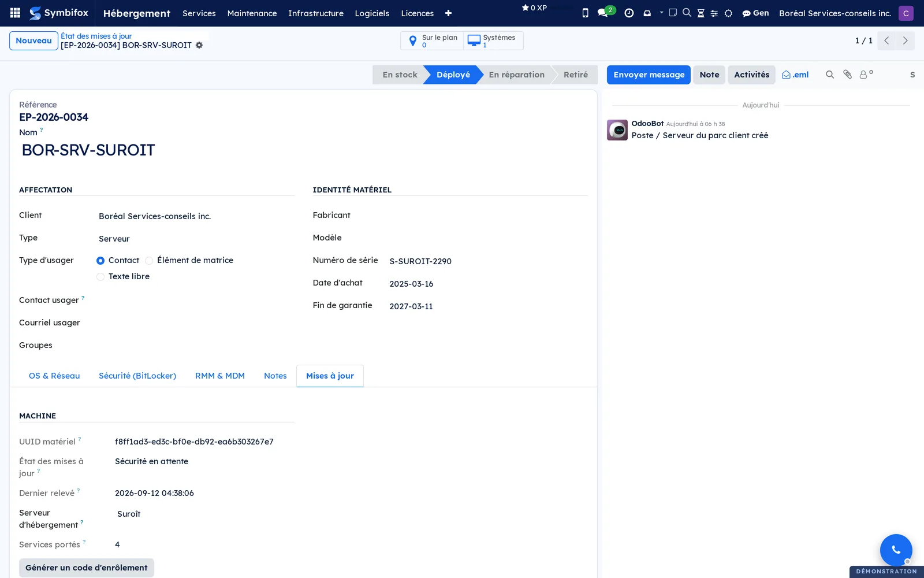Viewport: 924px width, 578px height.
Task: Click the Note button in chatter
Action: tap(709, 75)
